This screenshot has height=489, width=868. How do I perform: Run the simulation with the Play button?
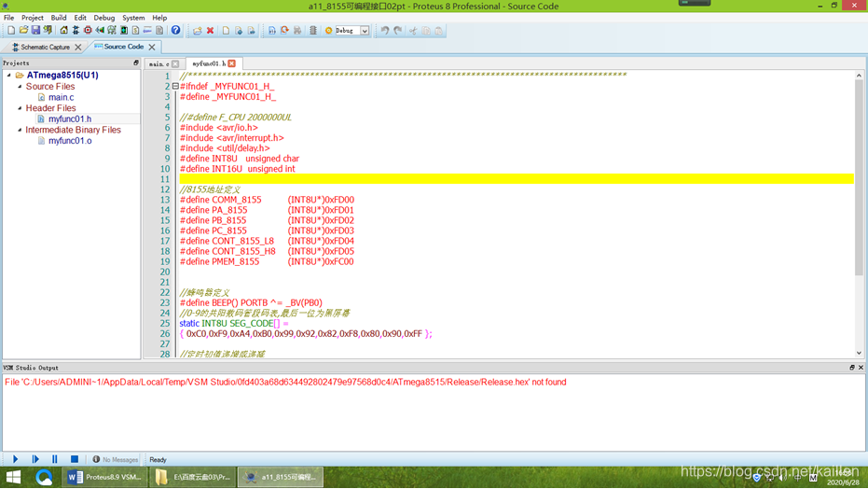(x=16, y=459)
